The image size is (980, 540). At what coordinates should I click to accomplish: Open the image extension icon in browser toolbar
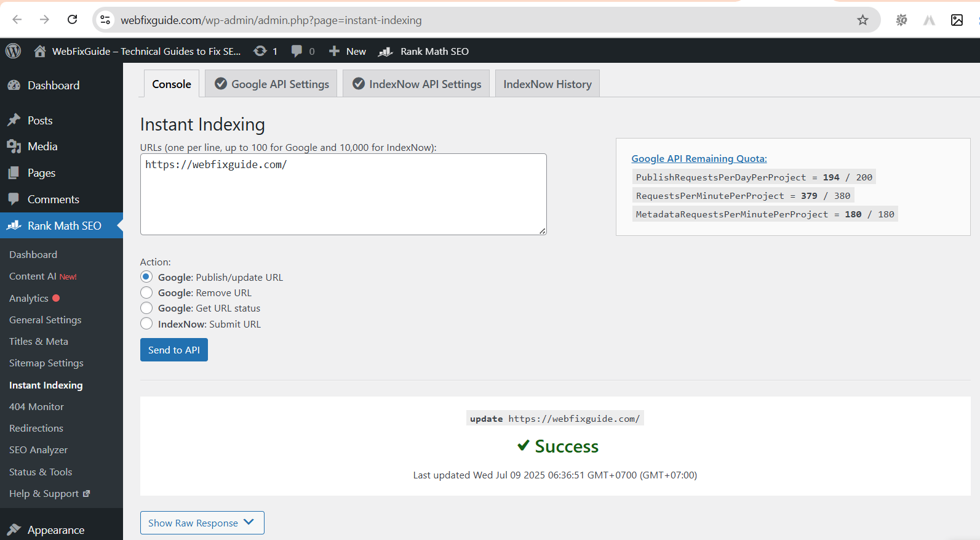click(x=957, y=20)
